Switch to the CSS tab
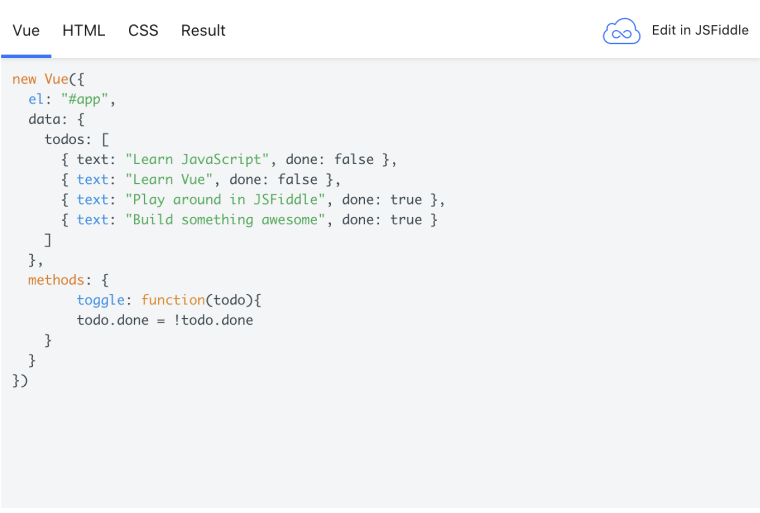Image resolution: width=760 pixels, height=513 pixels. (x=143, y=30)
